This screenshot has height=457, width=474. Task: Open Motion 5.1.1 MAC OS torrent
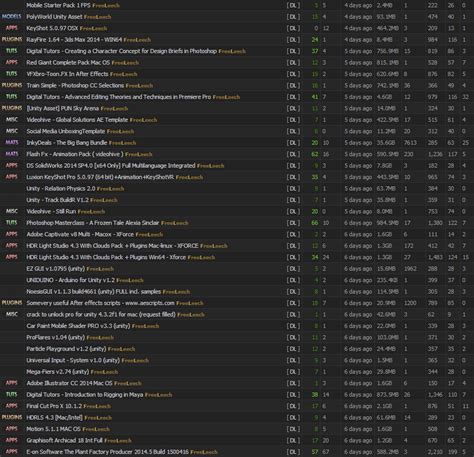click(x=53, y=429)
